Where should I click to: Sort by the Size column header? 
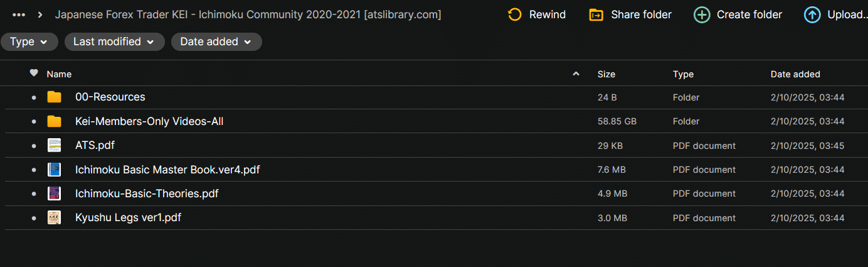(x=606, y=74)
